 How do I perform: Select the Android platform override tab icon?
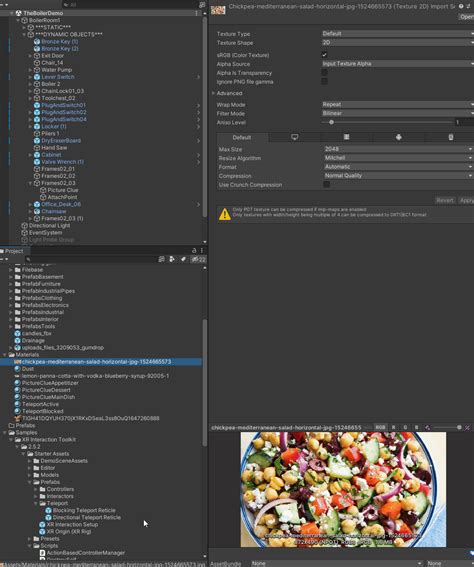[x=398, y=137]
